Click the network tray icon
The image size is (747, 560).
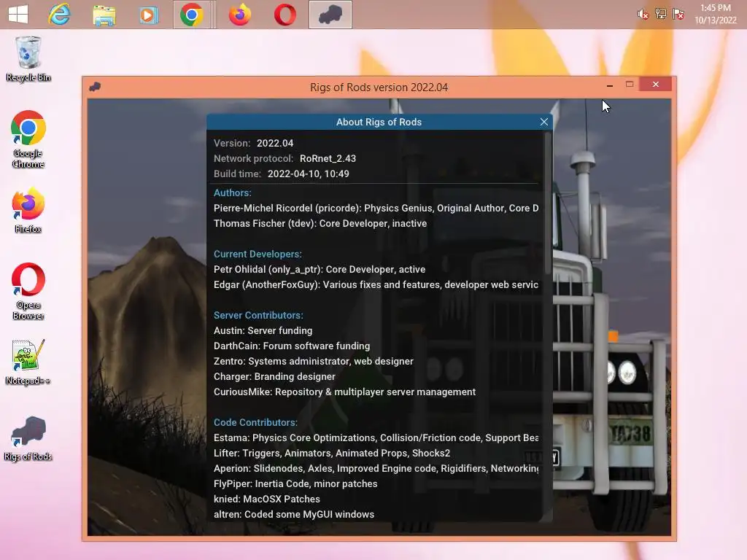tap(661, 15)
